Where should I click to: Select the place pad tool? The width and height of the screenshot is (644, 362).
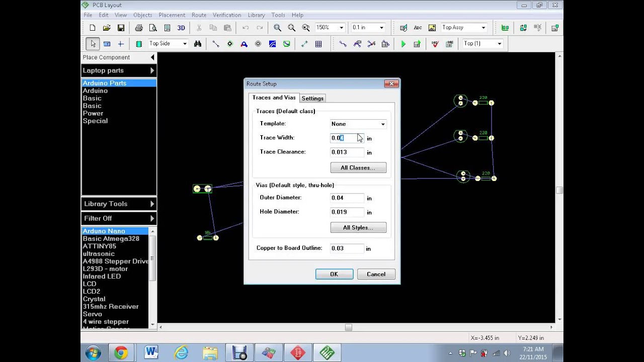coord(230,44)
